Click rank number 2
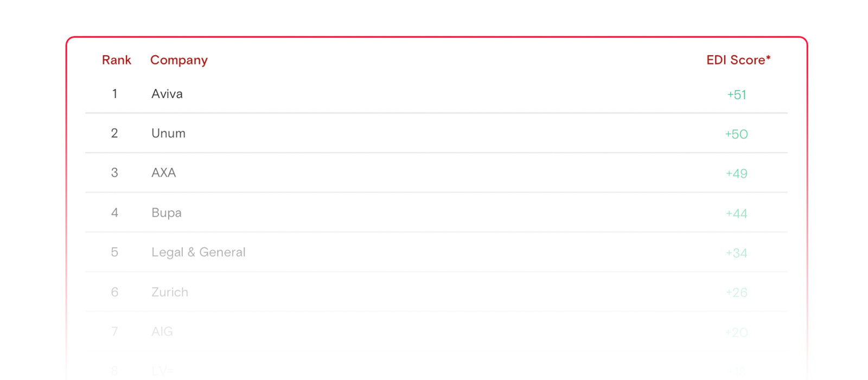This screenshot has width=868, height=380. coord(114,133)
